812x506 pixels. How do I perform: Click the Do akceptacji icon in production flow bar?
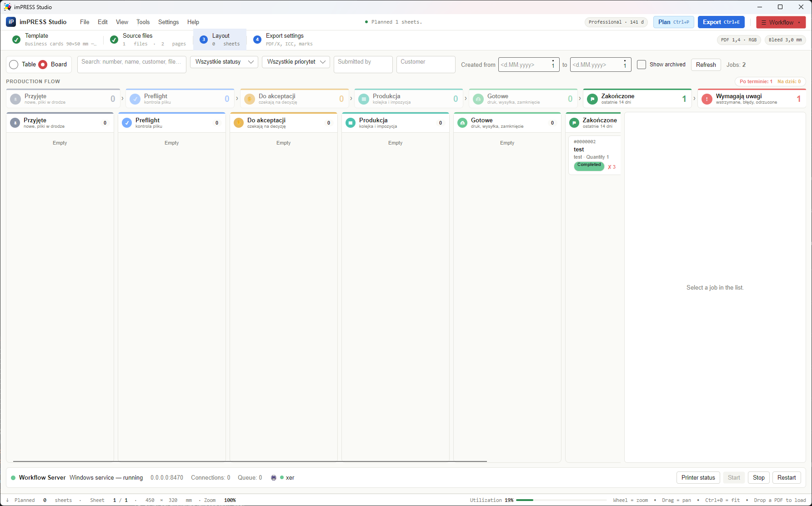click(250, 99)
